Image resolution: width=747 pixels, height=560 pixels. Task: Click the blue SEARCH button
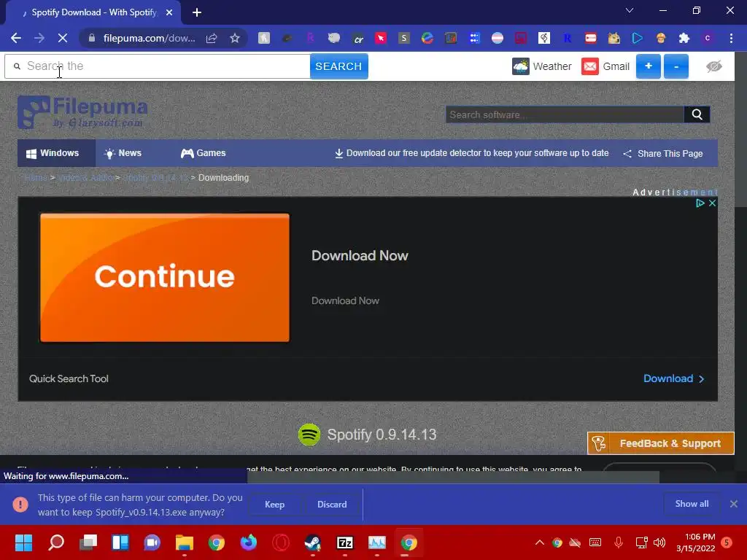pyautogui.click(x=338, y=66)
